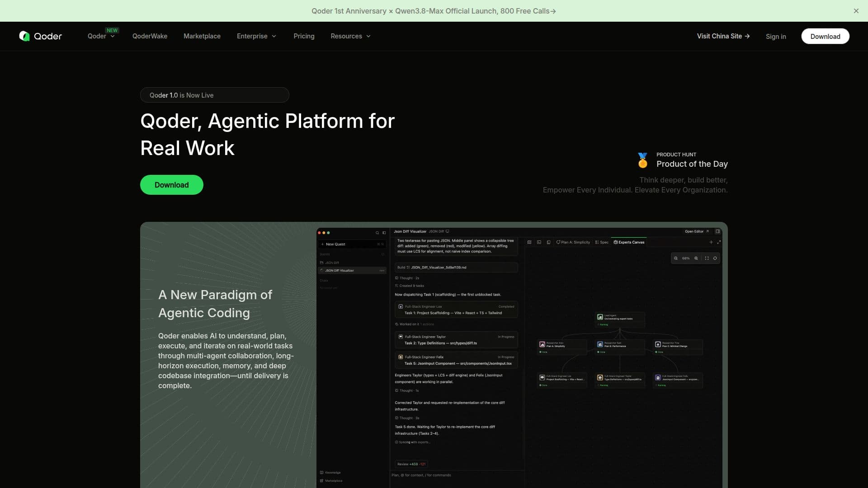
Task: Click the Review +459 -121 chip
Action: pos(411,464)
